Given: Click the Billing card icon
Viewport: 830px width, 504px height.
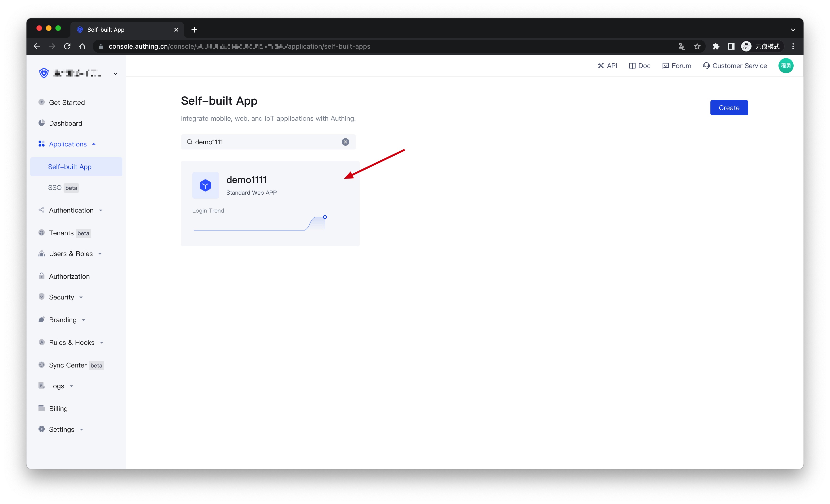Looking at the screenshot, I should (41, 408).
